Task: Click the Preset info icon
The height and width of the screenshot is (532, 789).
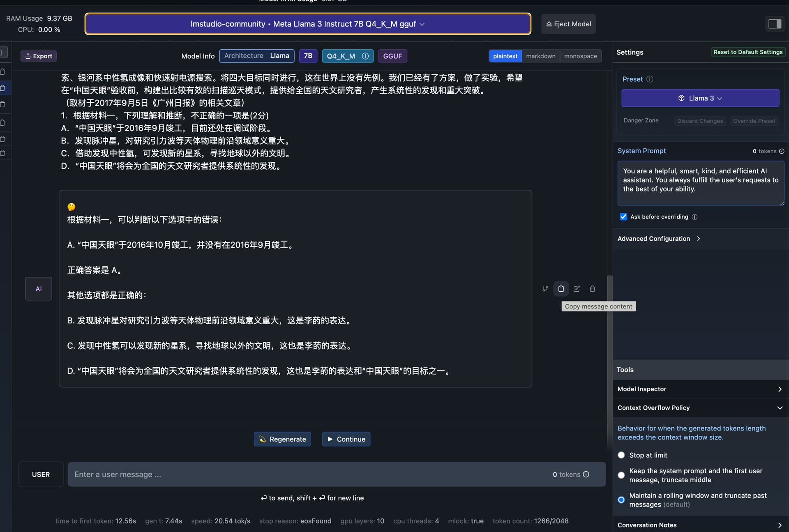Action: tap(650, 79)
